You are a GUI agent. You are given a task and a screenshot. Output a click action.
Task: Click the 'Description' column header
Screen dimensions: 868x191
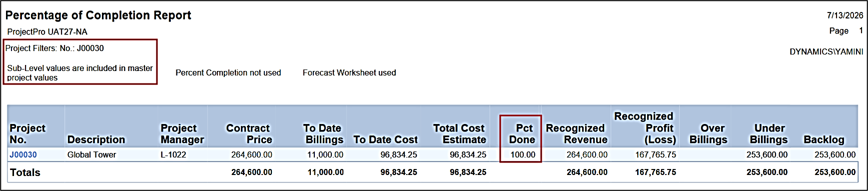pos(96,140)
